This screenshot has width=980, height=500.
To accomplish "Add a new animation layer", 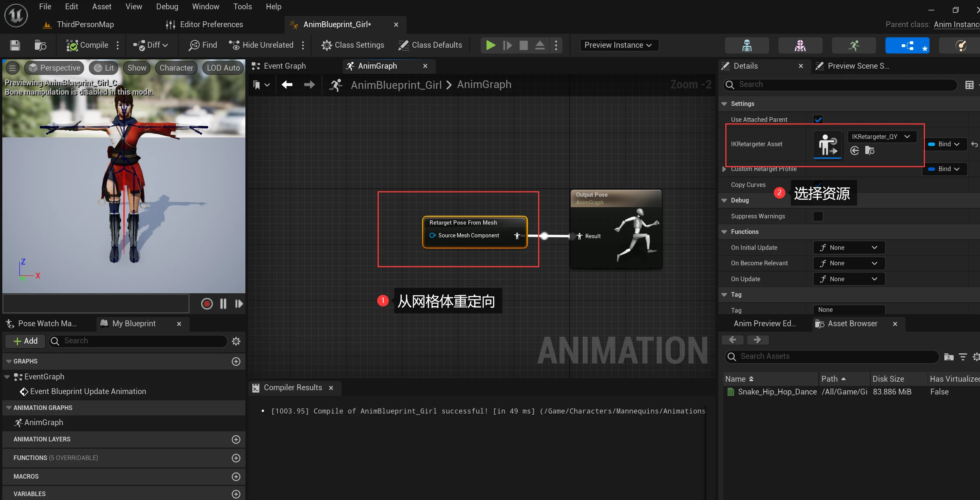I will [236, 439].
